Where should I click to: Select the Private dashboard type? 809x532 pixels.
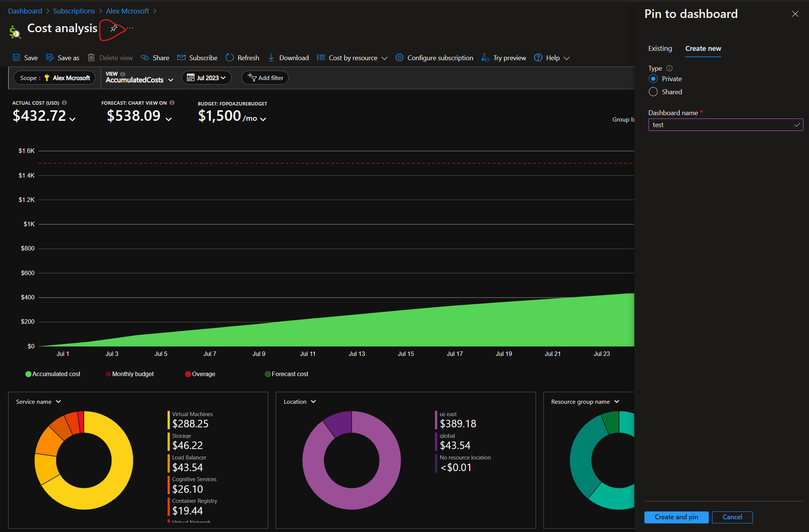[x=653, y=79]
